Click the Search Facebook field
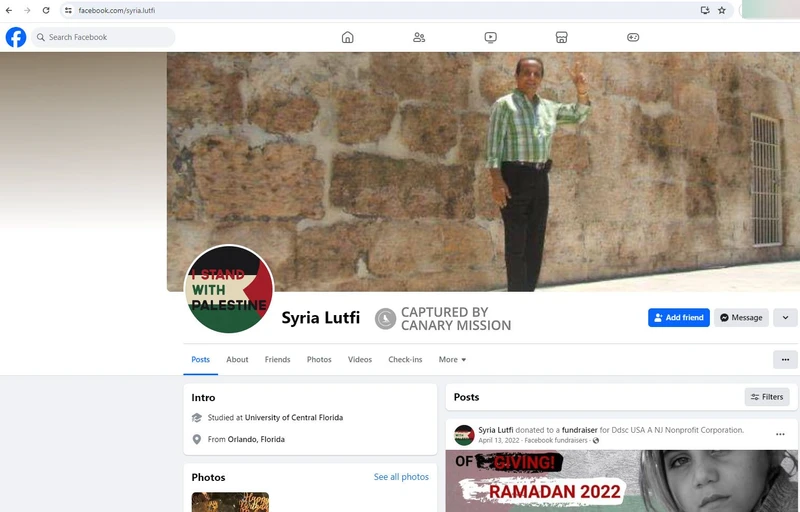The width and height of the screenshot is (800, 512). click(103, 37)
